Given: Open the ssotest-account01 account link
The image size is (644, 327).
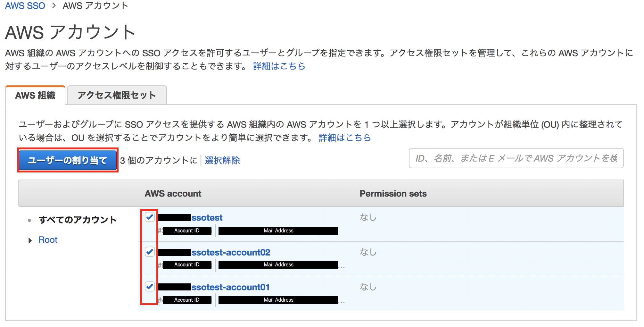Looking at the screenshot, I should coord(230,287).
